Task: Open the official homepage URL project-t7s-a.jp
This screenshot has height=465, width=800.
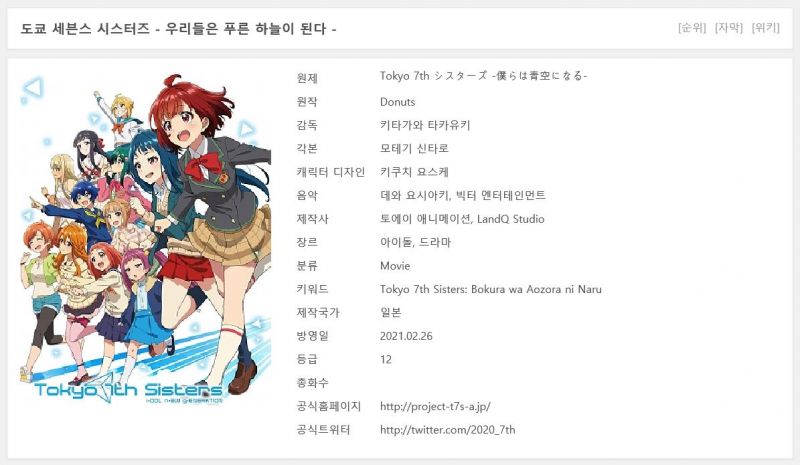Action: tap(435, 406)
